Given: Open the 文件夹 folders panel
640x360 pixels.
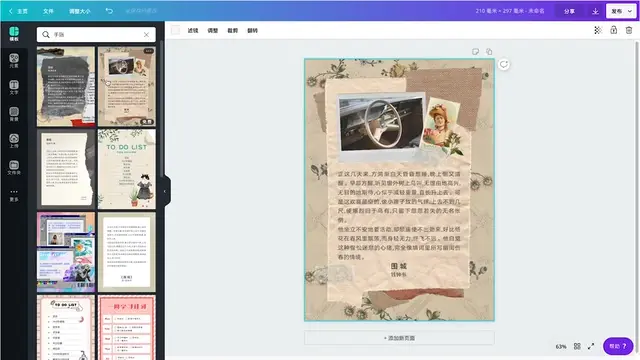Looking at the screenshot, I should pos(14,167).
